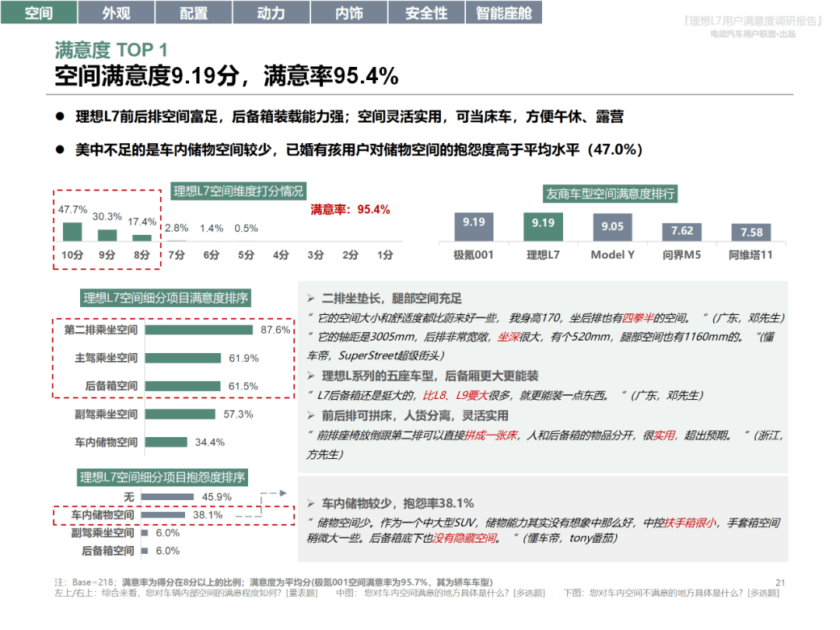
Task: Click the 副驾乘坐空间 6.0% complaint row label
Action: coord(103,533)
